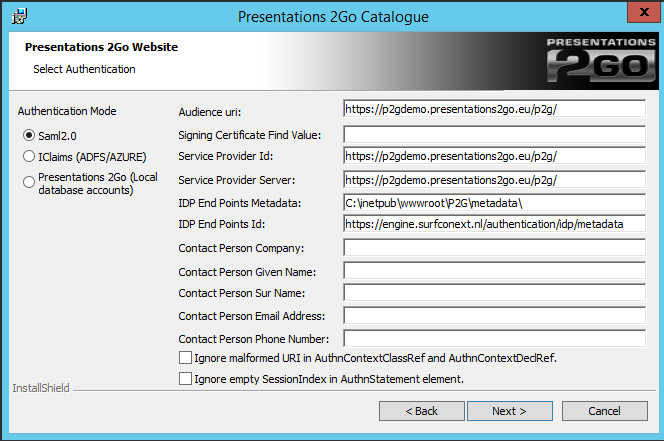Click the Contact Person Company: label
Viewport: 664px width, 441px height.
coord(241,248)
